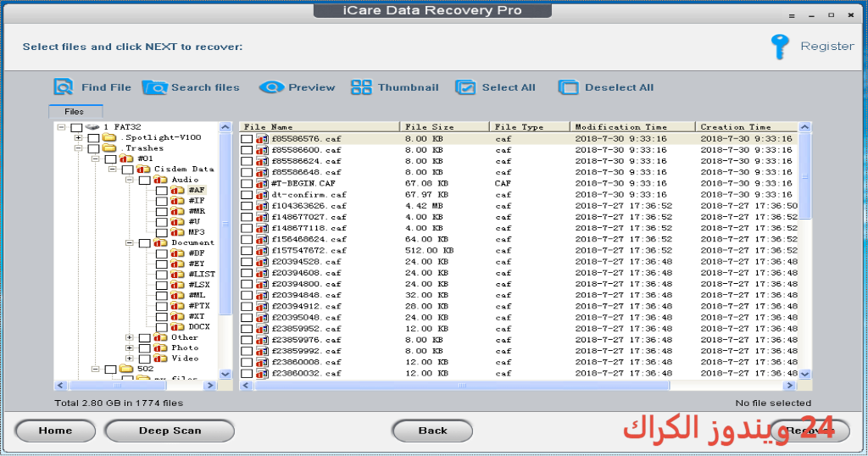The height and width of the screenshot is (456, 868).
Task: Click the .Spotlight-V100 folder icon
Action: pos(109,137)
